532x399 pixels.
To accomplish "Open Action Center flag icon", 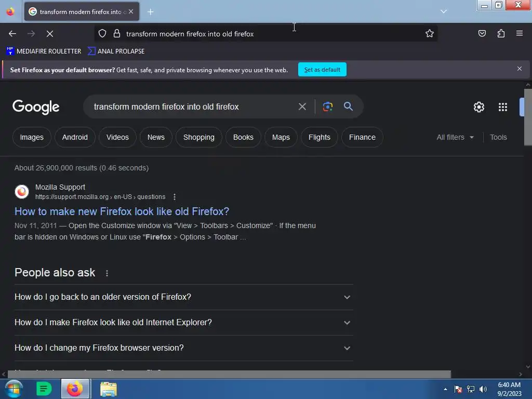I will click(x=458, y=389).
